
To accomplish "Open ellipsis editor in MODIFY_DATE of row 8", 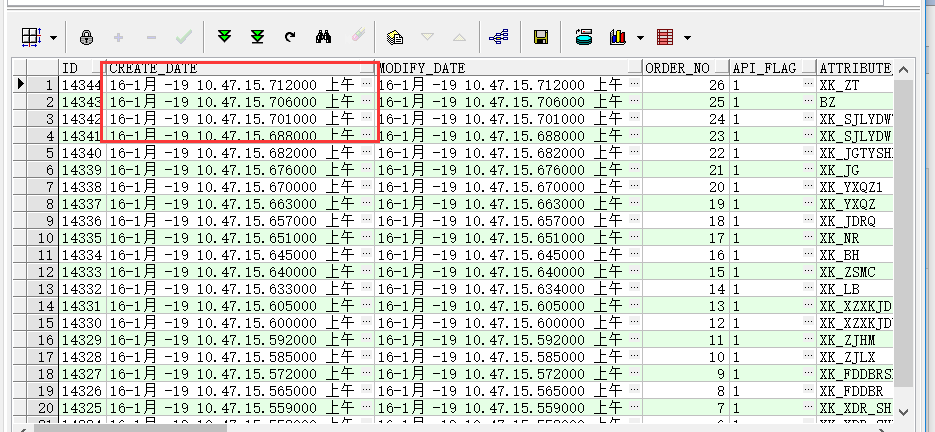I will click(634, 203).
